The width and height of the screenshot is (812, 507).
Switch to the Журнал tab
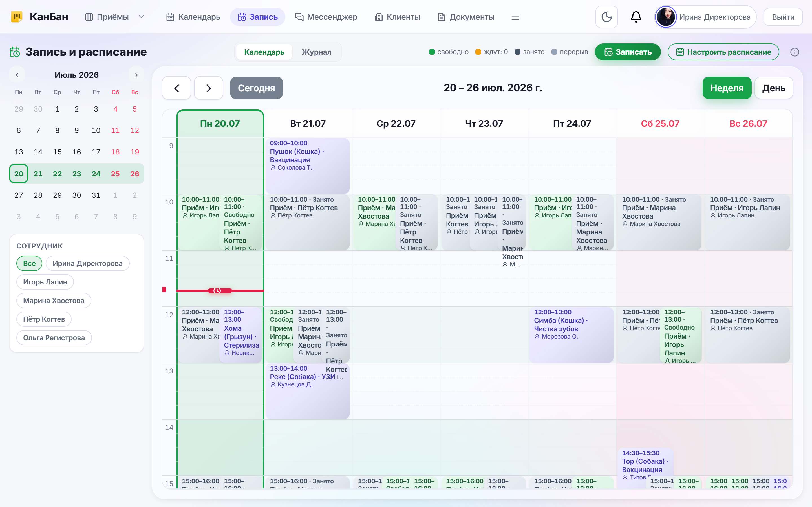point(316,52)
